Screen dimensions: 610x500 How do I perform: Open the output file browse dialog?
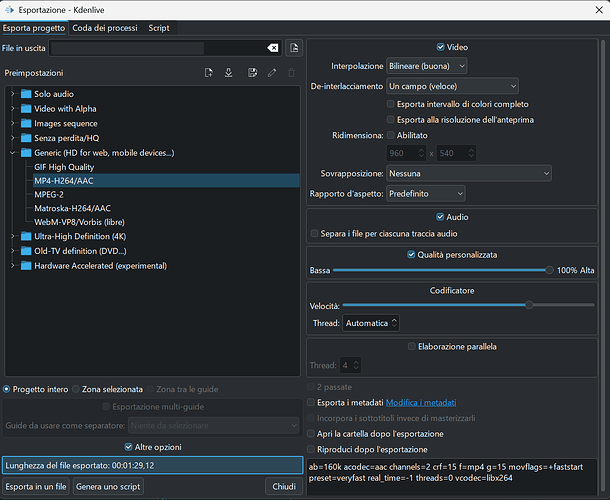point(294,48)
